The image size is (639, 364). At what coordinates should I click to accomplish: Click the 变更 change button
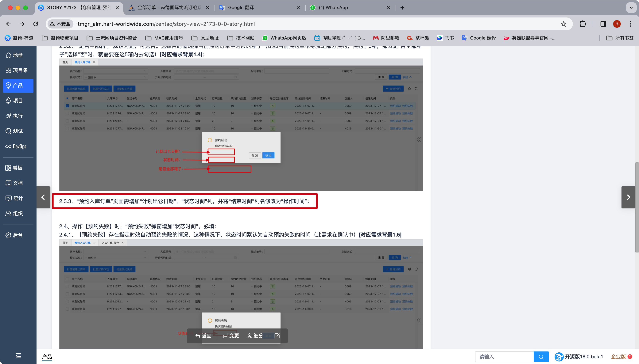click(x=231, y=336)
